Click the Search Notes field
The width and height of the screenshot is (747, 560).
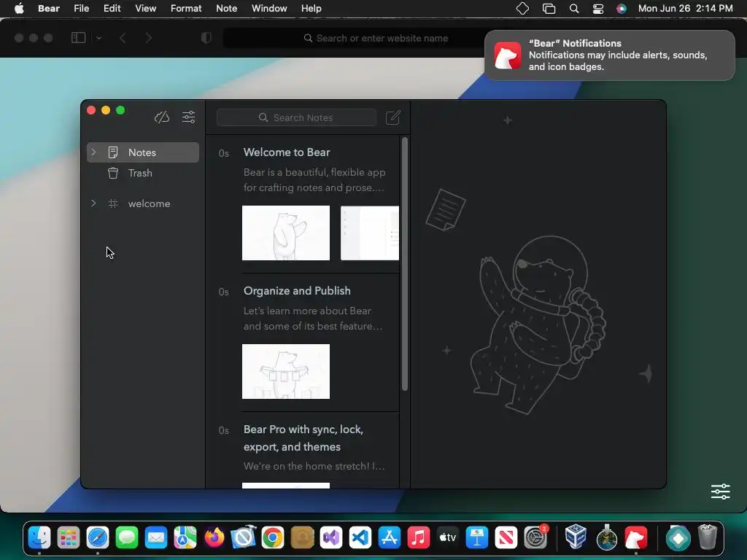tap(296, 117)
